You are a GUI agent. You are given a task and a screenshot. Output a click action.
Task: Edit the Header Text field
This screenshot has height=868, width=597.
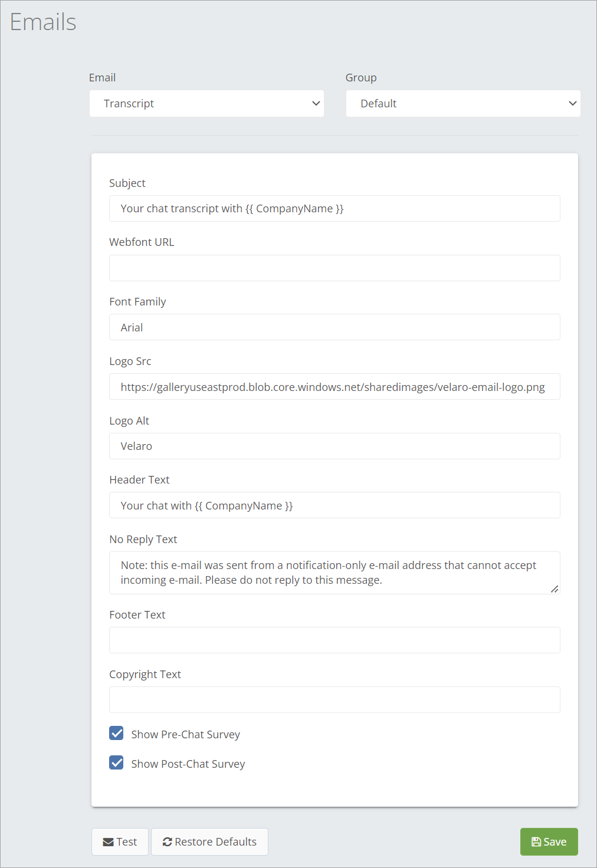334,505
